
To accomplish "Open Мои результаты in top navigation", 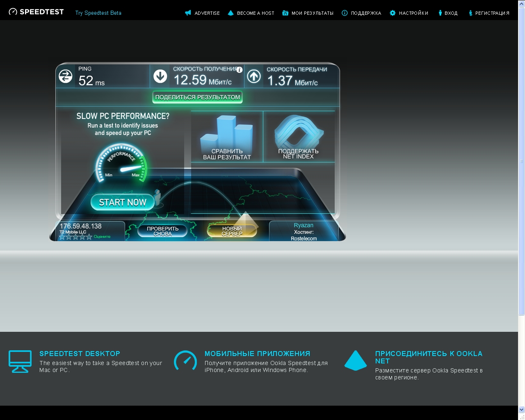I will point(313,13).
